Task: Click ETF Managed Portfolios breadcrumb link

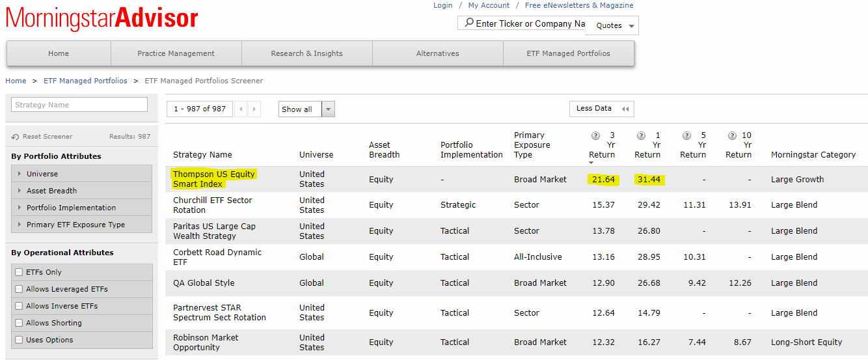Action: pos(85,81)
